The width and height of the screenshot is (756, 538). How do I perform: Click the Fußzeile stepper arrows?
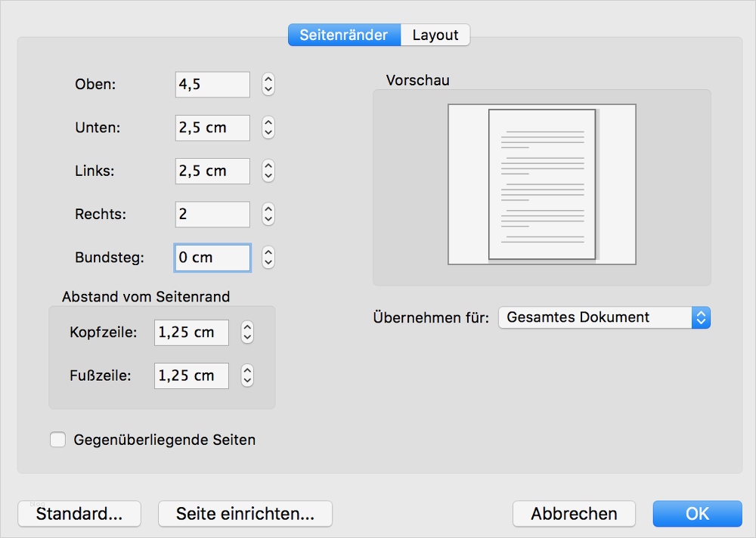(247, 376)
